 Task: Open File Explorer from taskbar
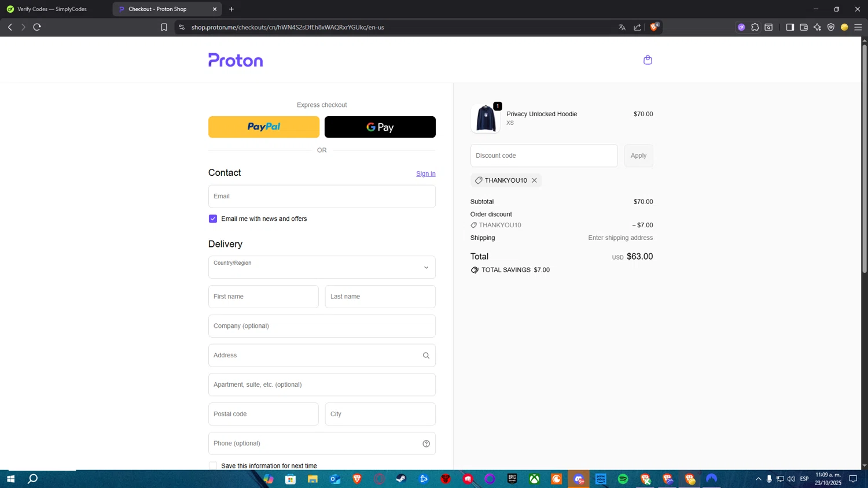point(312,479)
